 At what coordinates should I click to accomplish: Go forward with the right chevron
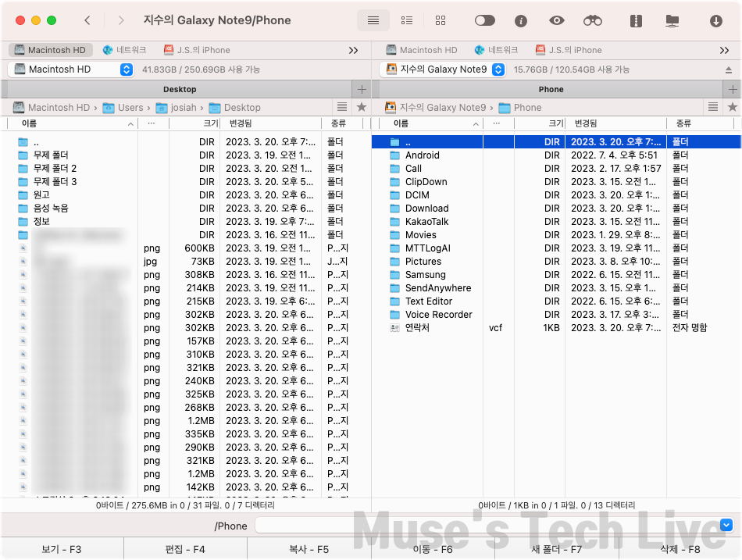[121, 20]
